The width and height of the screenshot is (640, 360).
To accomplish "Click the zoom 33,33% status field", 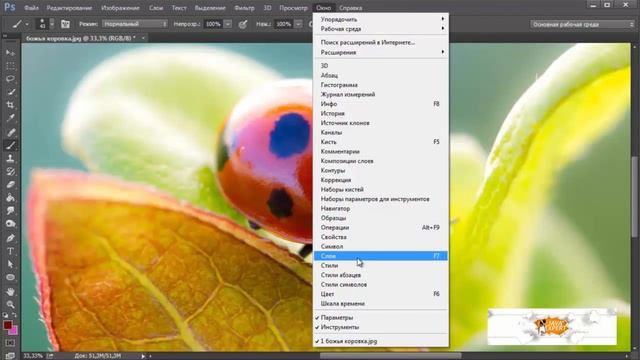I will click(33, 356).
